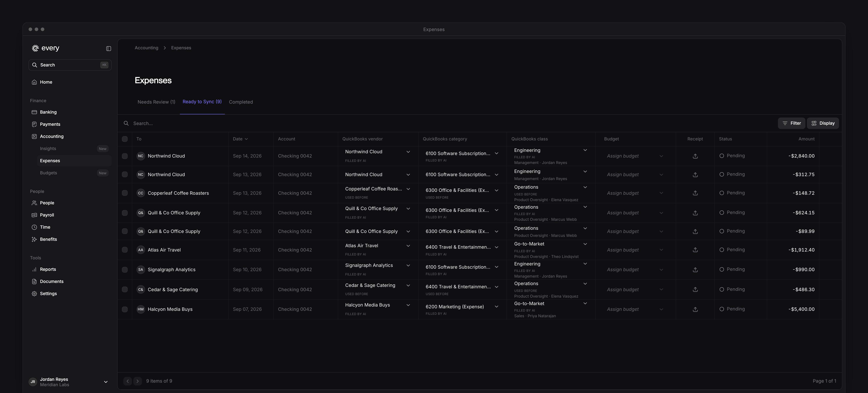Switch to the Completed tab
Screen dimensions: 868x393
pyautogui.click(x=241, y=102)
